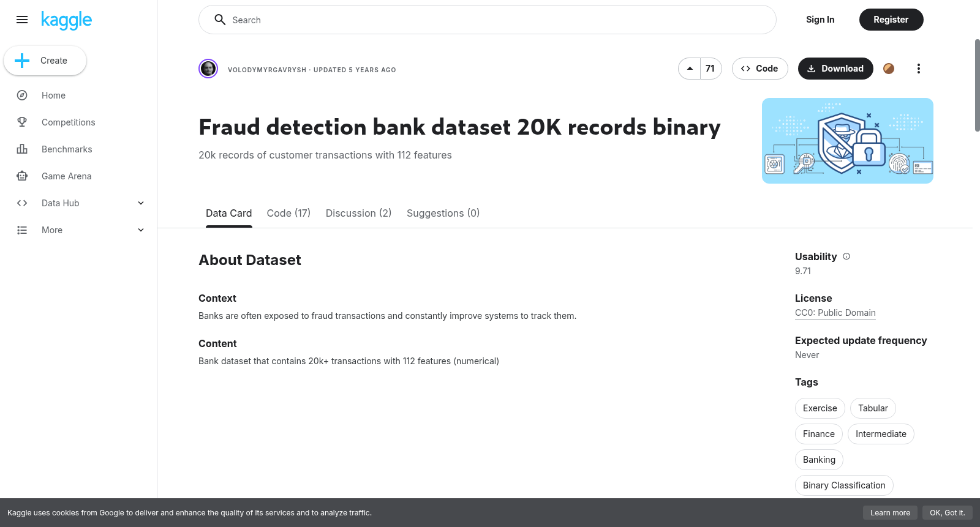Dismiss cookies with OK, Got it

pyautogui.click(x=947, y=513)
